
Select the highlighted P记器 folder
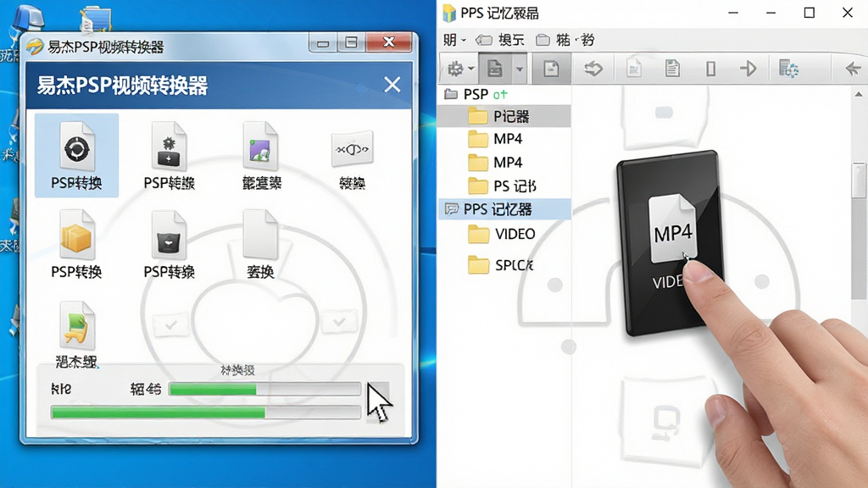(x=504, y=116)
